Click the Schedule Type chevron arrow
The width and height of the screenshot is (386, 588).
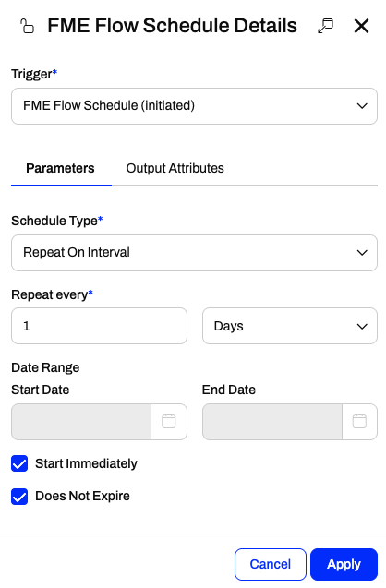click(362, 253)
